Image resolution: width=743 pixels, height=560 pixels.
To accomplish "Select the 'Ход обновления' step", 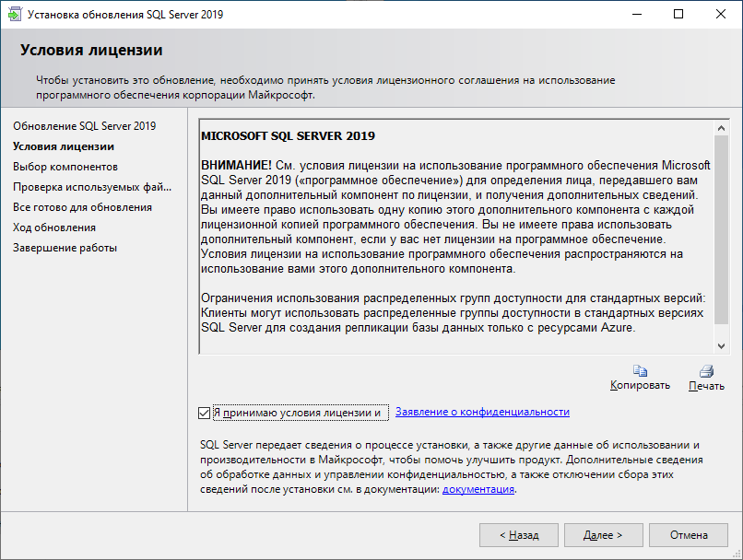I will (x=54, y=227).
